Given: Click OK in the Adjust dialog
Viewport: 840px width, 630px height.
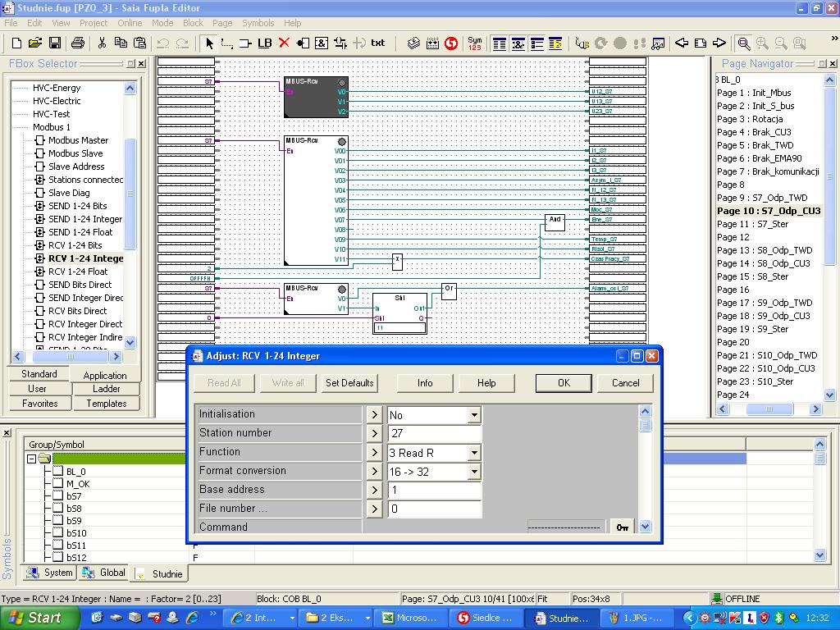Looking at the screenshot, I should click(564, 383).
